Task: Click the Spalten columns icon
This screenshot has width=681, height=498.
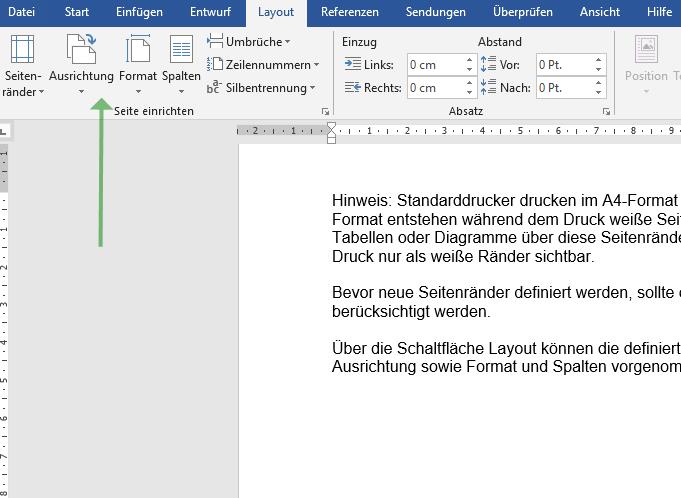Action: pyautogui.click(x=181, y=50)
